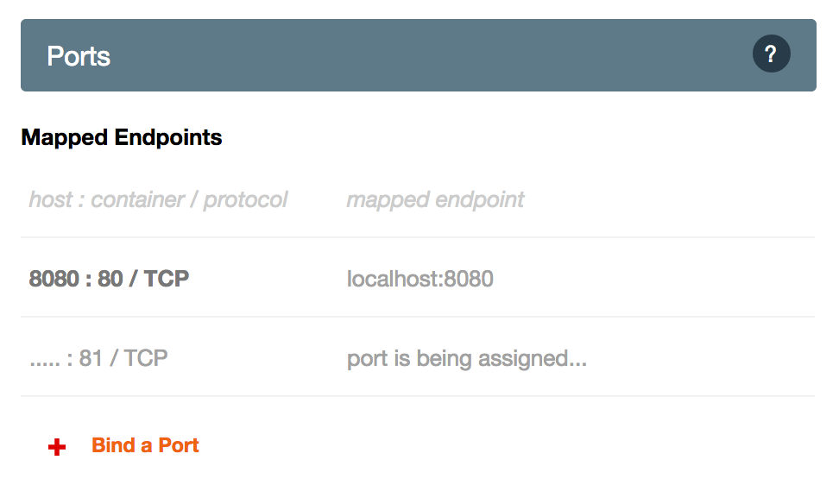Select the 8080 : 80 / TCP mapping

(x=109, y=279)
